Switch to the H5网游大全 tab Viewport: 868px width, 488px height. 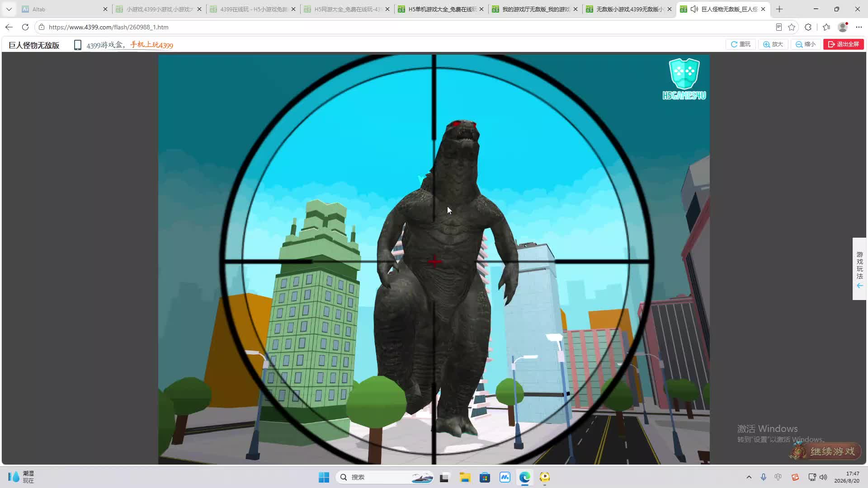(x=347, y=9)
